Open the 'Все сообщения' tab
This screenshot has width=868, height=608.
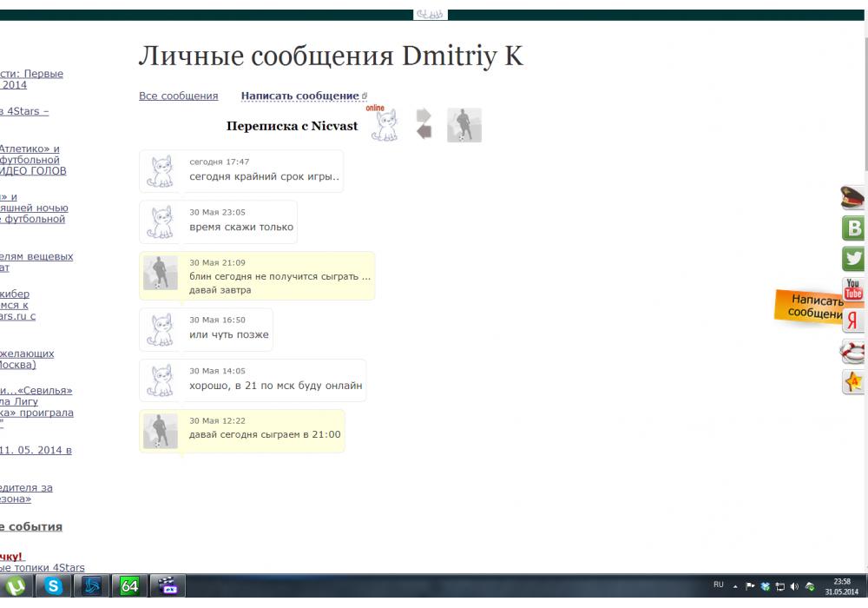[x=178, y=96]
